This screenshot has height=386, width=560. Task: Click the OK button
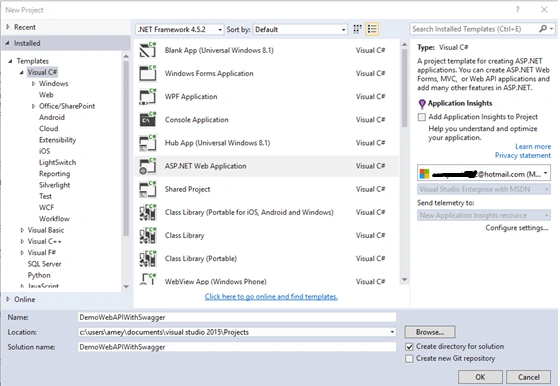click(x=480, y=377)
